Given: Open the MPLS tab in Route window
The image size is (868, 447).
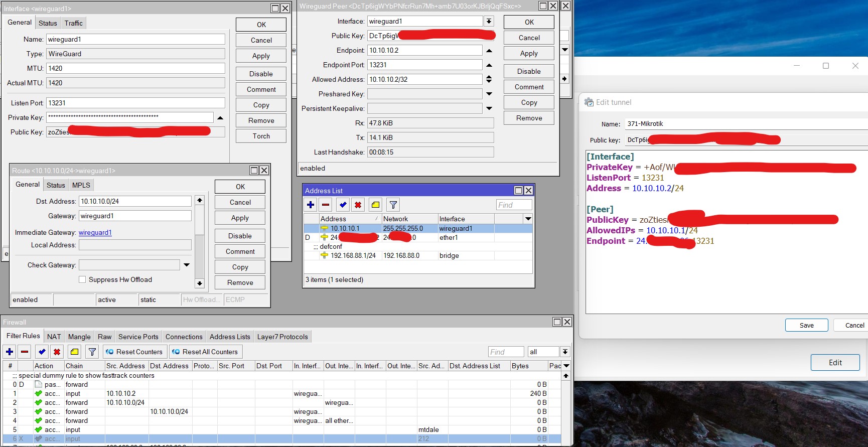Looking at the screenshot, I should click(x=81, y=185).
